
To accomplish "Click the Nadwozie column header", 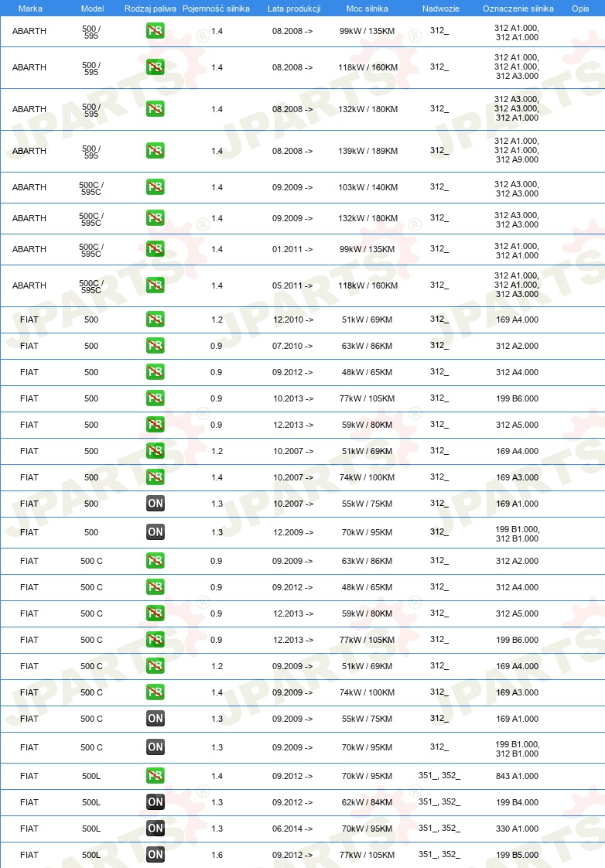I will tap(441, 9).
